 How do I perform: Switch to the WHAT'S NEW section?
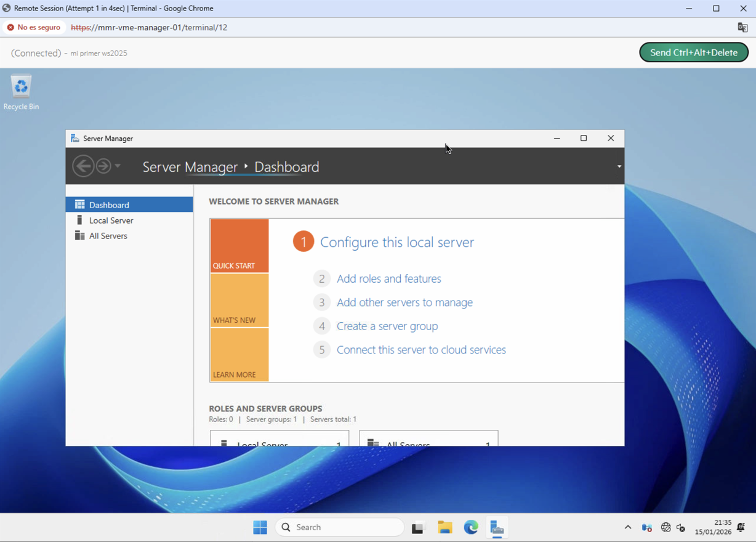[239, 300]
